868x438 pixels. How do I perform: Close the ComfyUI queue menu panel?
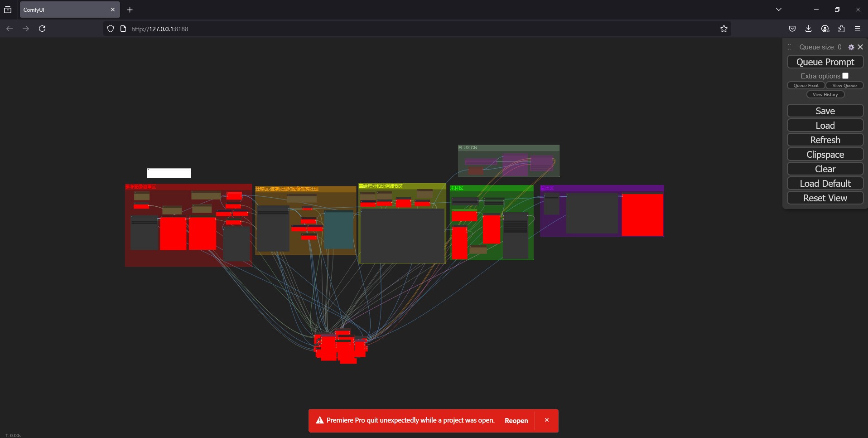tap(860, 47)
